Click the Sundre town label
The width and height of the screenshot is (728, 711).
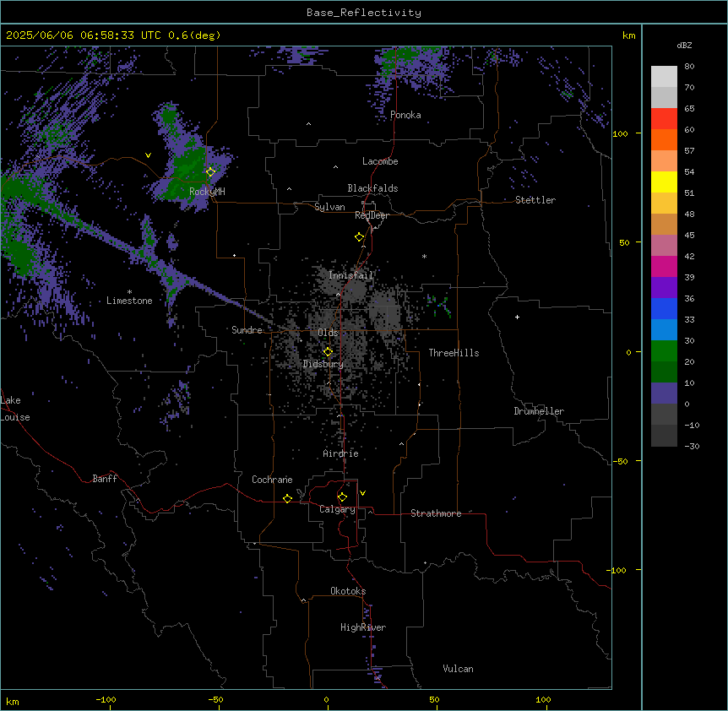tap(247, 330)
